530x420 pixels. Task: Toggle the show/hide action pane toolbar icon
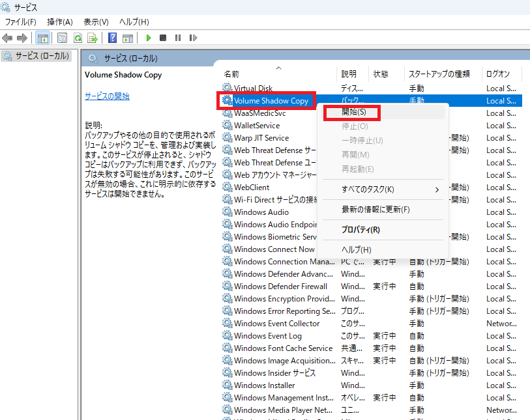(x=128, y=38)
